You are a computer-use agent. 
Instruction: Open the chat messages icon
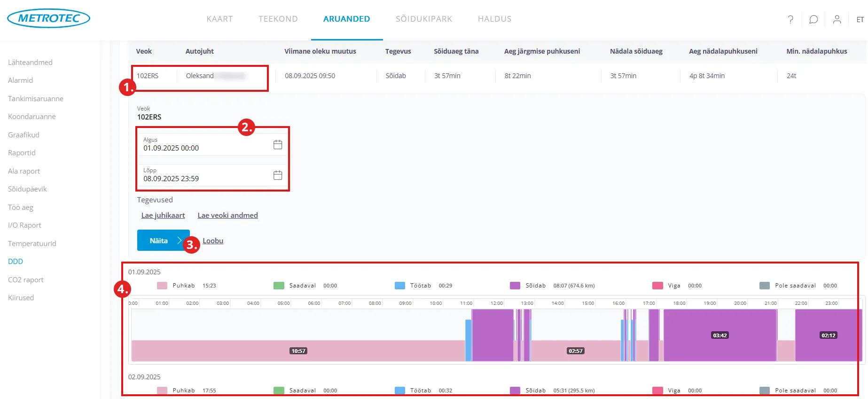click(x=813, y=19)
